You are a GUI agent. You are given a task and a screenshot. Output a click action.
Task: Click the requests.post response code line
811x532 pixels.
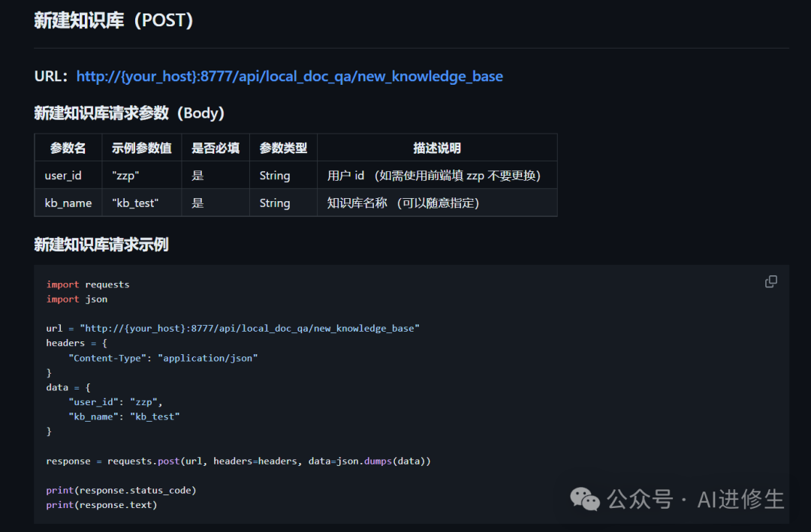coord(239,461)
